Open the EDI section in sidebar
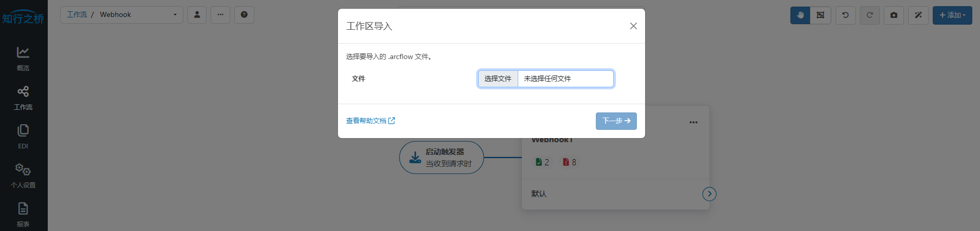Viewport: 980px width, 231px height. tap(23, 137)
